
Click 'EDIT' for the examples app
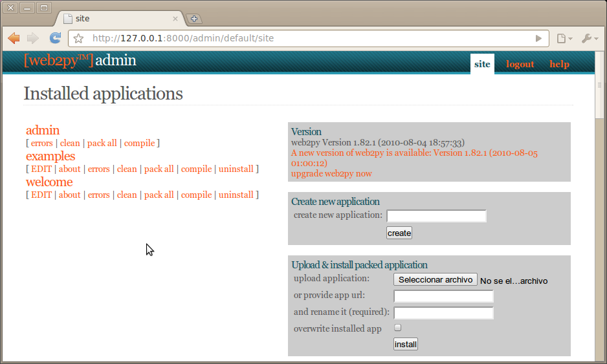41,169
